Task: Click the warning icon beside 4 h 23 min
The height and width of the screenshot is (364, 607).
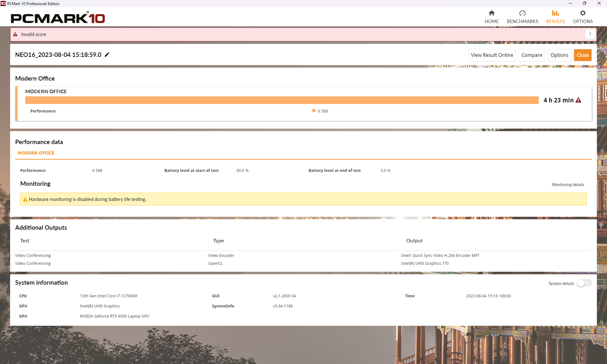Action: (x=579, y=100)
